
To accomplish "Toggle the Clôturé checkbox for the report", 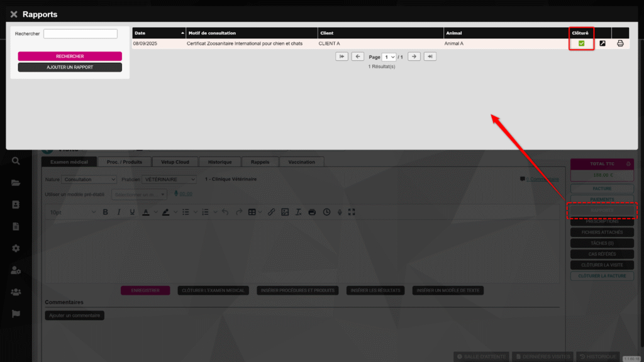I will pyautogui.click(x=582, y=43).
